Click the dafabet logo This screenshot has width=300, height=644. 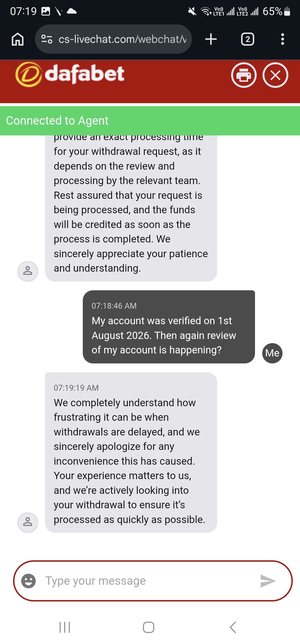pyautogui.click(x=70, y=74)
